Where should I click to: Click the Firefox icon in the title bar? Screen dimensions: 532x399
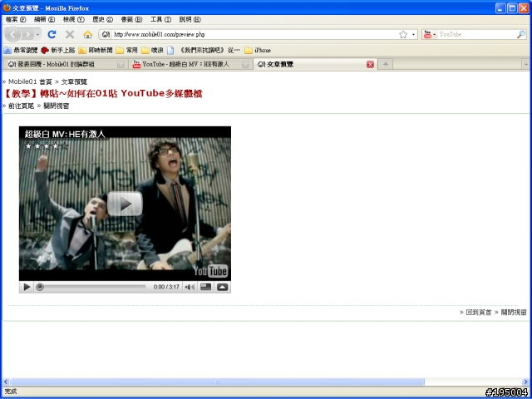coord(7,7)
